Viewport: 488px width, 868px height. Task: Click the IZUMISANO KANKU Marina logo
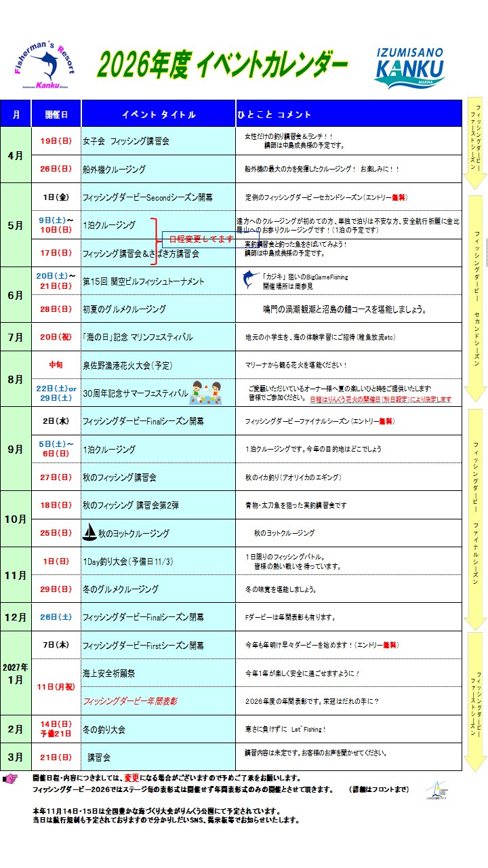coord(409,68)
